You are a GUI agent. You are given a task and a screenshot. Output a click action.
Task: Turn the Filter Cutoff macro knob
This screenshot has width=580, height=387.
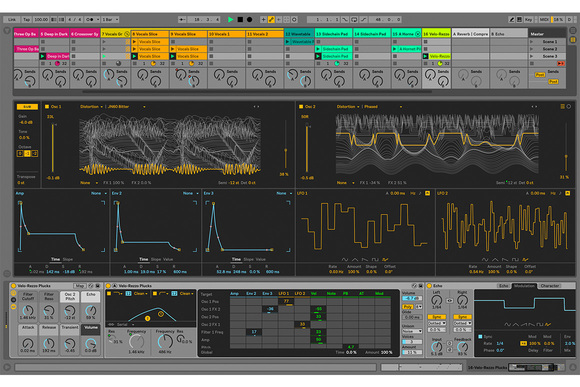tap(28, 310)
